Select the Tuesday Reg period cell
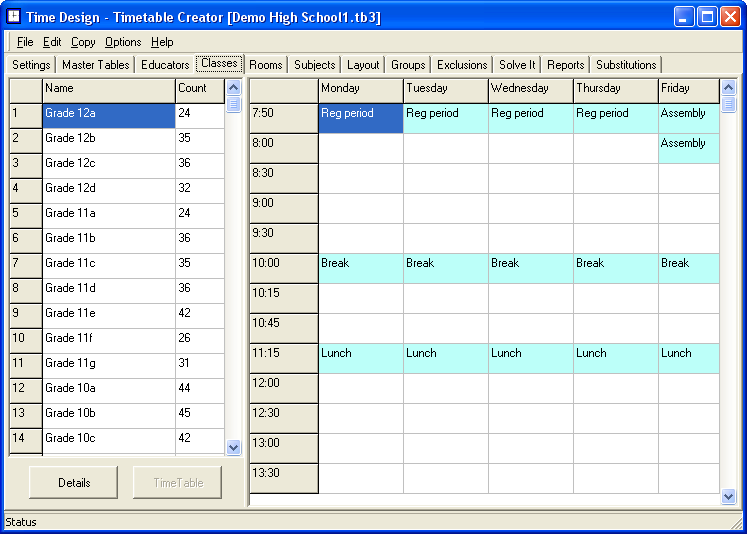The image size is (747, 534). click(445, 118)
